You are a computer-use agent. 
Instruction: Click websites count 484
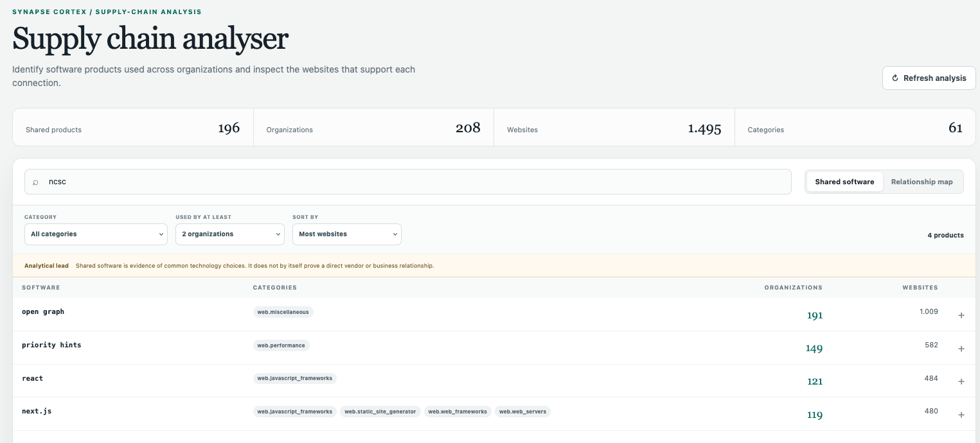click(931, 378)
